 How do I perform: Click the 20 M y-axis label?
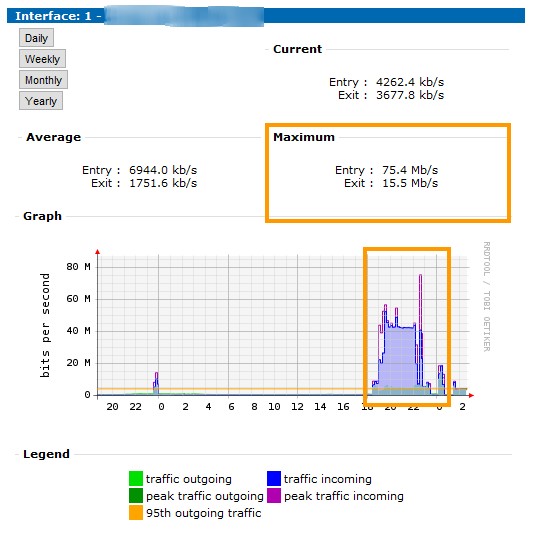coord(79,363)
